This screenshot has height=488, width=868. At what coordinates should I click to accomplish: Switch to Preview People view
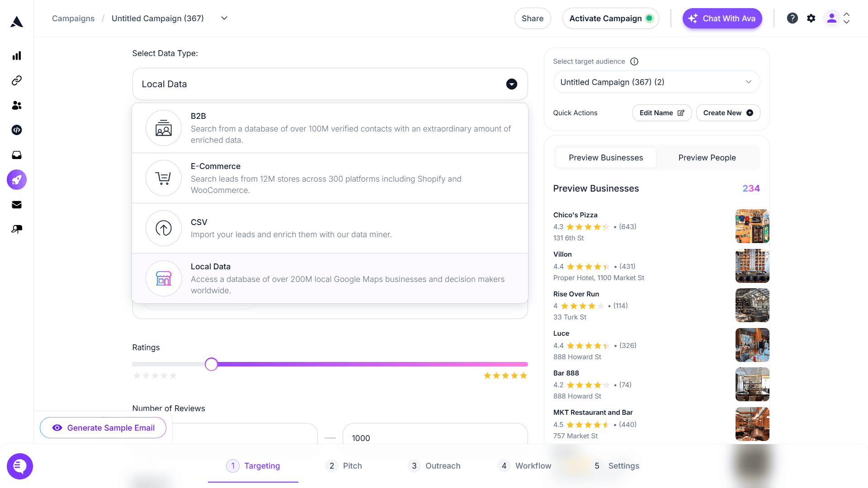(707, 158)
